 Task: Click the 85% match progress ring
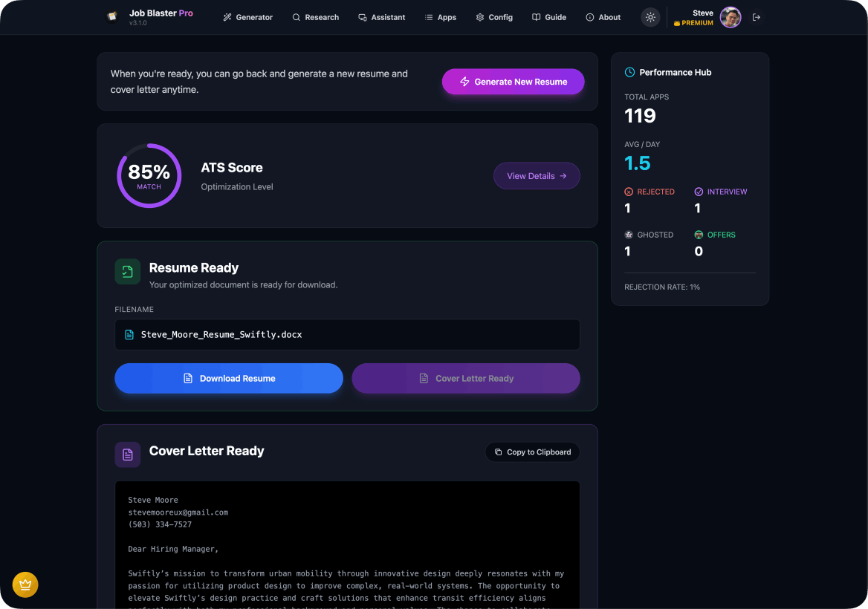pos(149,176)
